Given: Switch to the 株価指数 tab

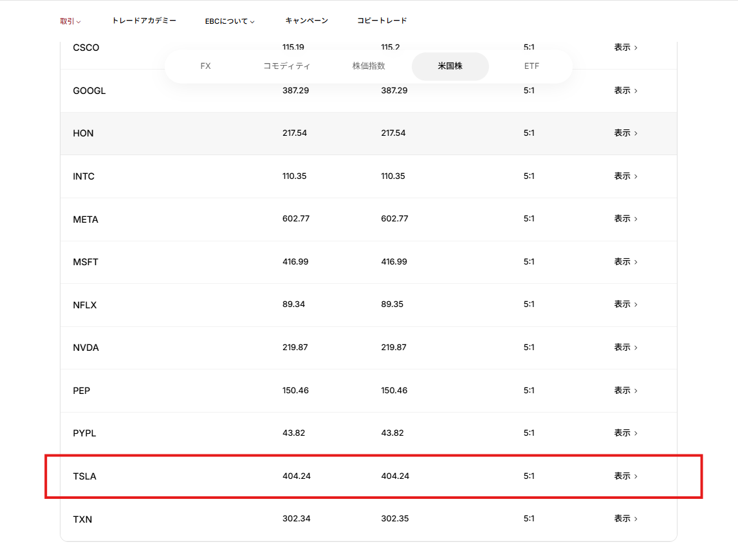Looking at the screenshot, I should (369, 66).
